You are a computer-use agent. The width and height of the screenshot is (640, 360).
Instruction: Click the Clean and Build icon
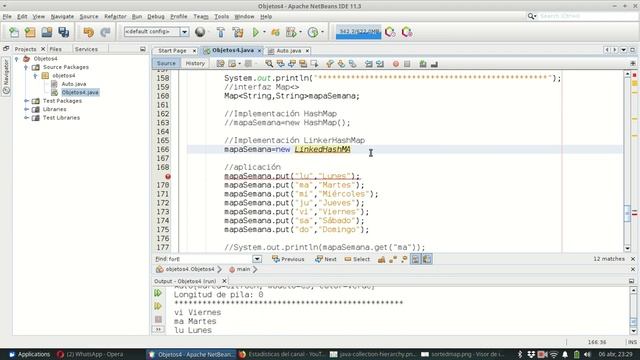(238, 32)
